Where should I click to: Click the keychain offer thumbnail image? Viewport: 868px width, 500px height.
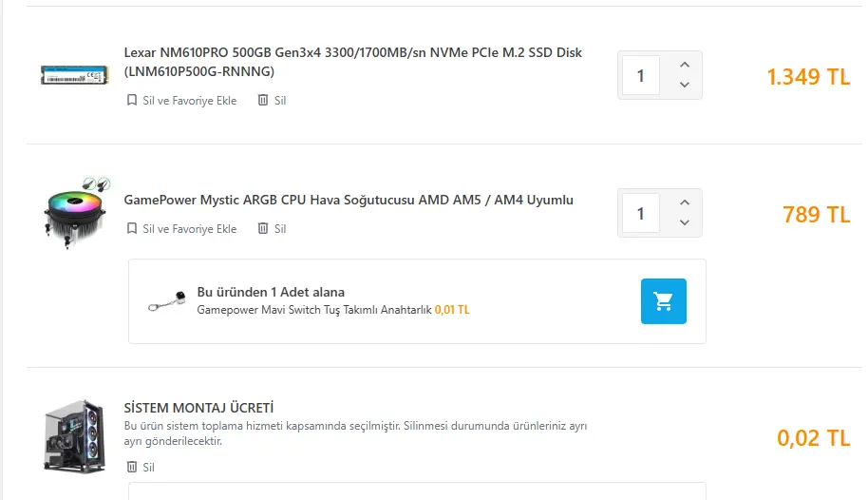[x=167, y=301]
